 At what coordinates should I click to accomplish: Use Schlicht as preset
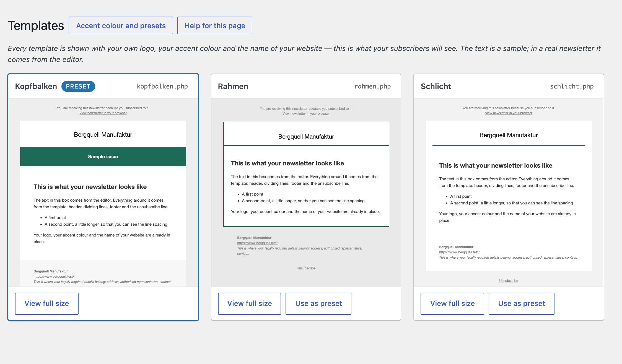point(522,303)
